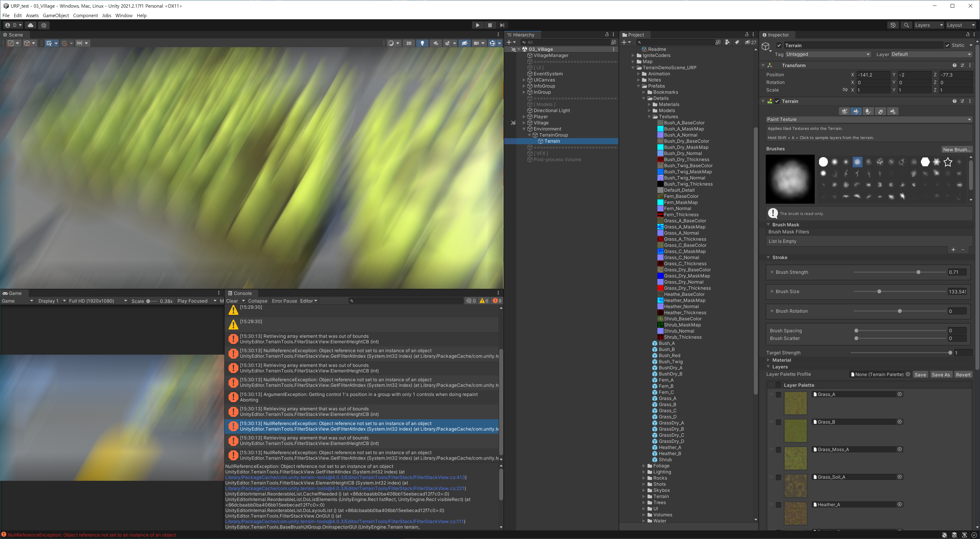
Task: Toggle the Terrain component enabled checkbox
Action: (777, 101)
